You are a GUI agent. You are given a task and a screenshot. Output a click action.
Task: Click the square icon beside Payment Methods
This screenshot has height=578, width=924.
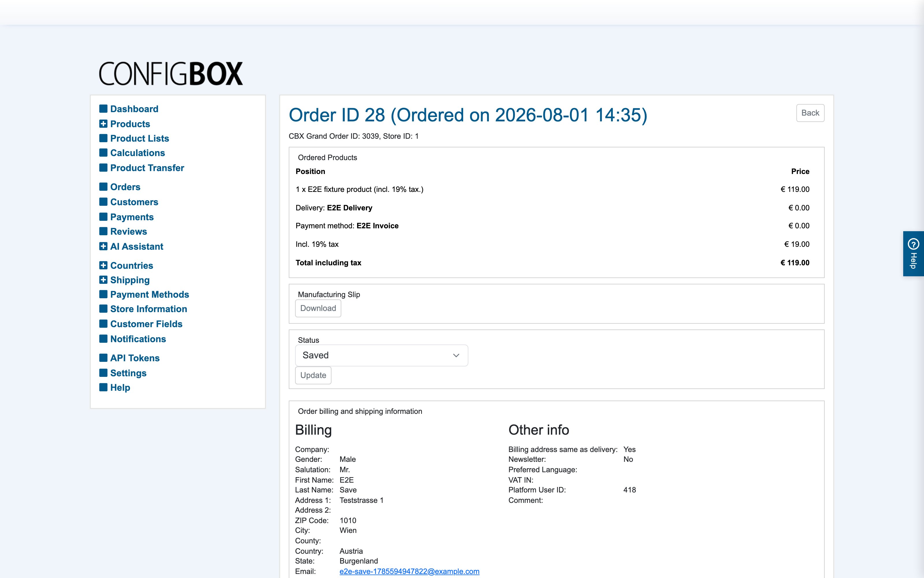[103, 294]
